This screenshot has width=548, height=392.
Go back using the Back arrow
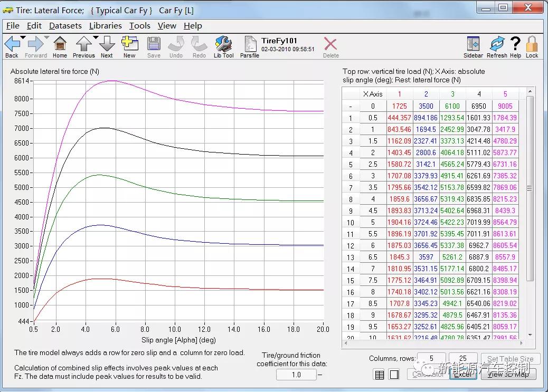[x=12, y=45]
